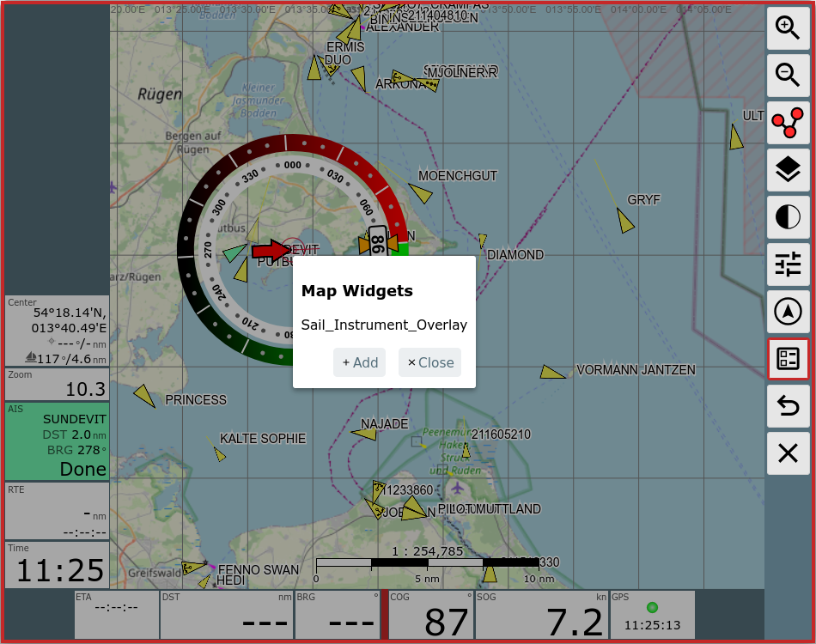Open the settings sliders button
This screenshot has height=644, width=816.
(788, 264)
